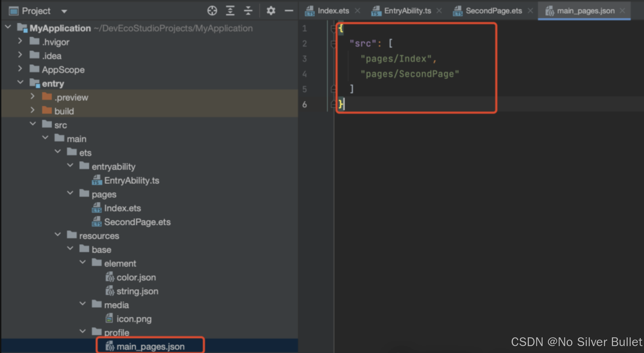The height and width of the screenshot is (353, 644).
Task: Click the Expand All toolbar icon
Action: pos(230,11)
